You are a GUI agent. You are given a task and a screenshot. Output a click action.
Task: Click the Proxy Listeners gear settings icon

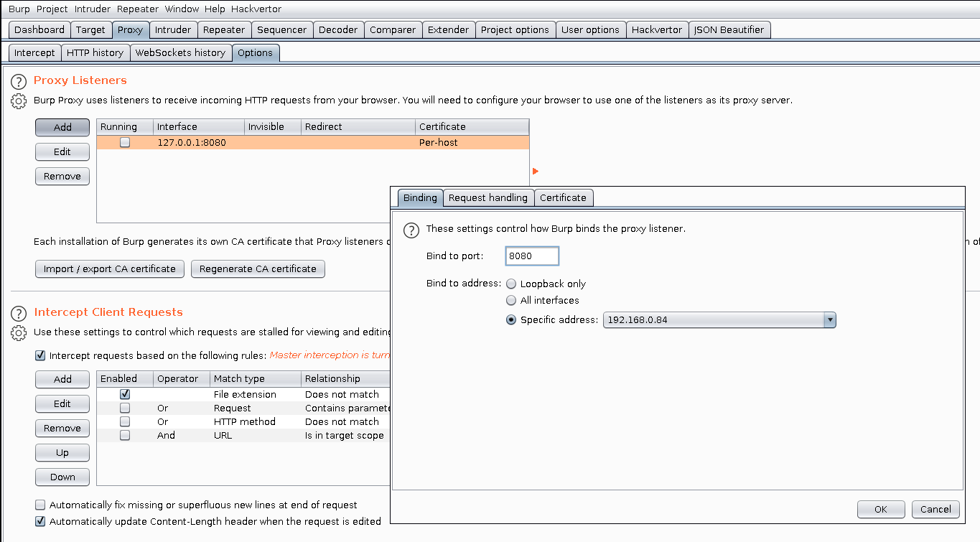pos(19,101)
